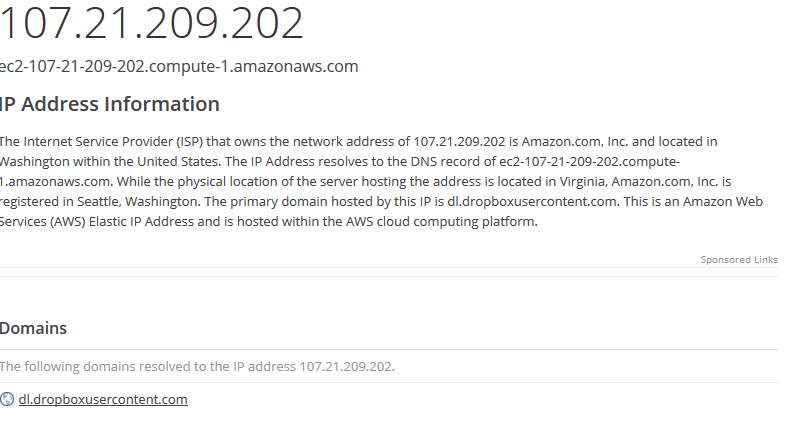The image size is (792, 425).
Task: Open the dl.dropboxusercontent.com domain link
Action: tap(103, 399)
